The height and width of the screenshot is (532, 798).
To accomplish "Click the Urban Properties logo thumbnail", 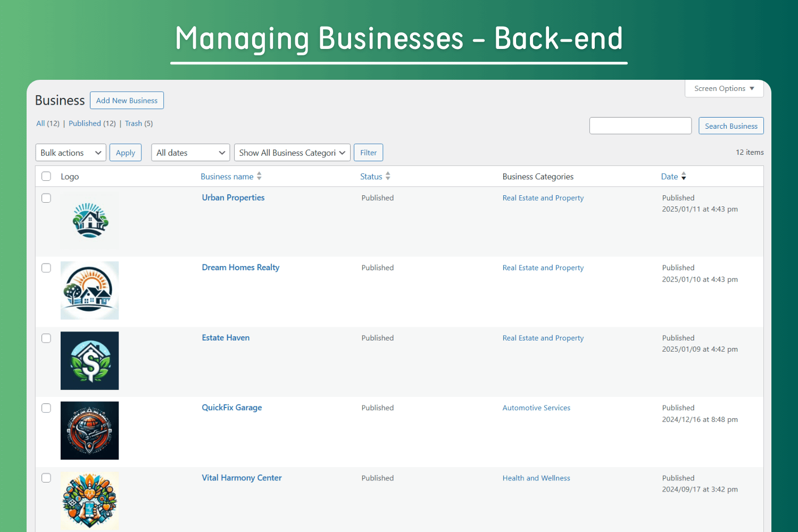I will 89,220.
